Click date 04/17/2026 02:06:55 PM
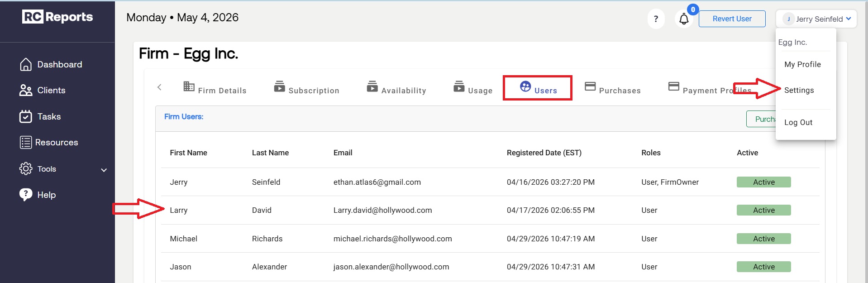The width and height of the screenshot is (868, 283). coord(550,210)
